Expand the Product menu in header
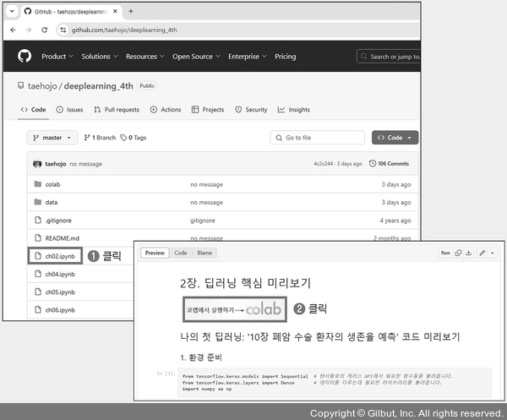The width and height of the screenshot is (507, 420). (57, 57)
